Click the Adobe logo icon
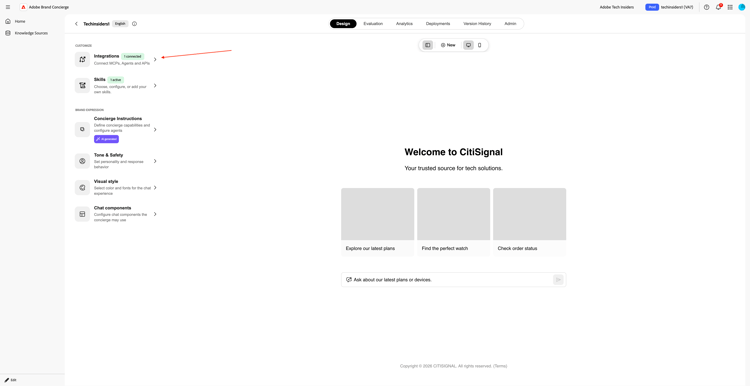Image resolution: width=750 pixels, height=386 pixels. pos(23,7)
